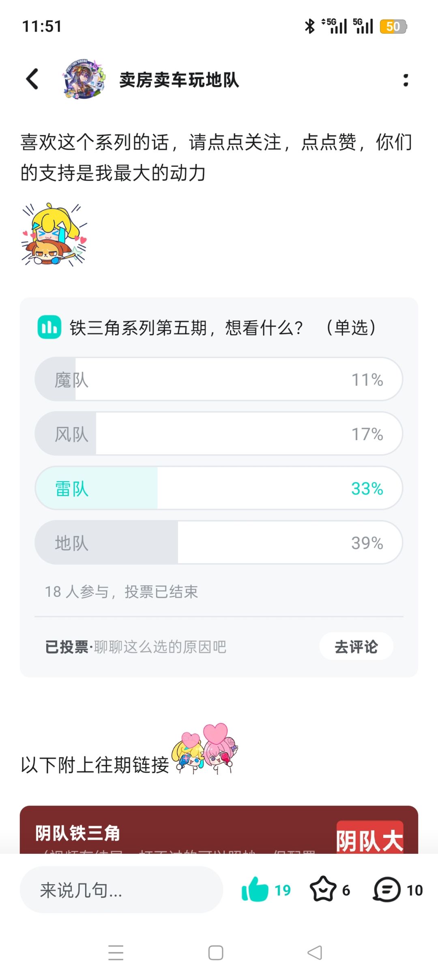Select the 地队 poll option
438x980 pixels.
pos(219,542)
